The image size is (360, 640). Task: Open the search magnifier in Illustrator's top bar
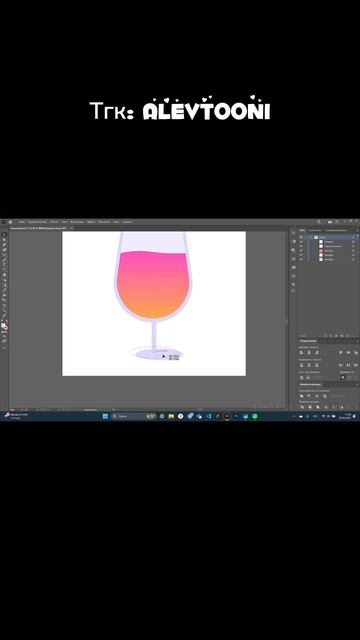319,222
